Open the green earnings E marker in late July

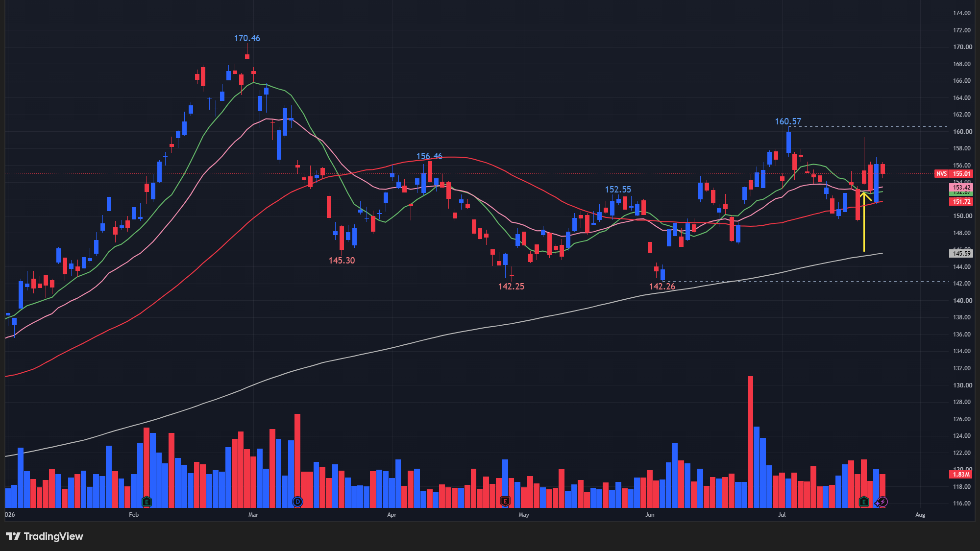(864, 502)
